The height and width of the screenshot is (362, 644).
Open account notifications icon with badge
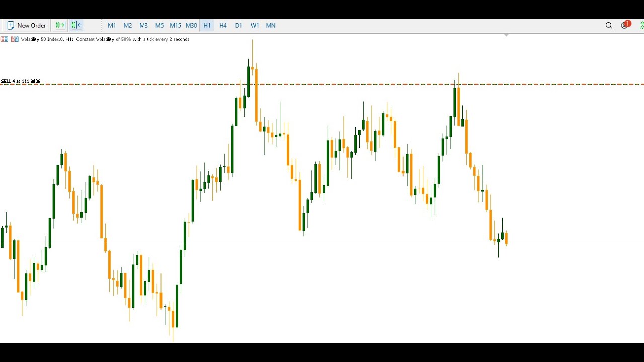point(625,25)
